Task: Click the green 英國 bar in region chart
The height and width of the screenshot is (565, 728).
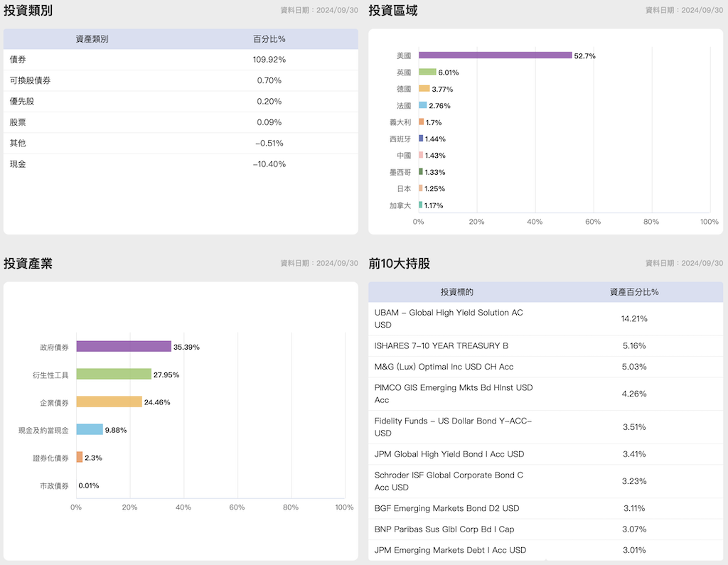Action: point(427,72)
